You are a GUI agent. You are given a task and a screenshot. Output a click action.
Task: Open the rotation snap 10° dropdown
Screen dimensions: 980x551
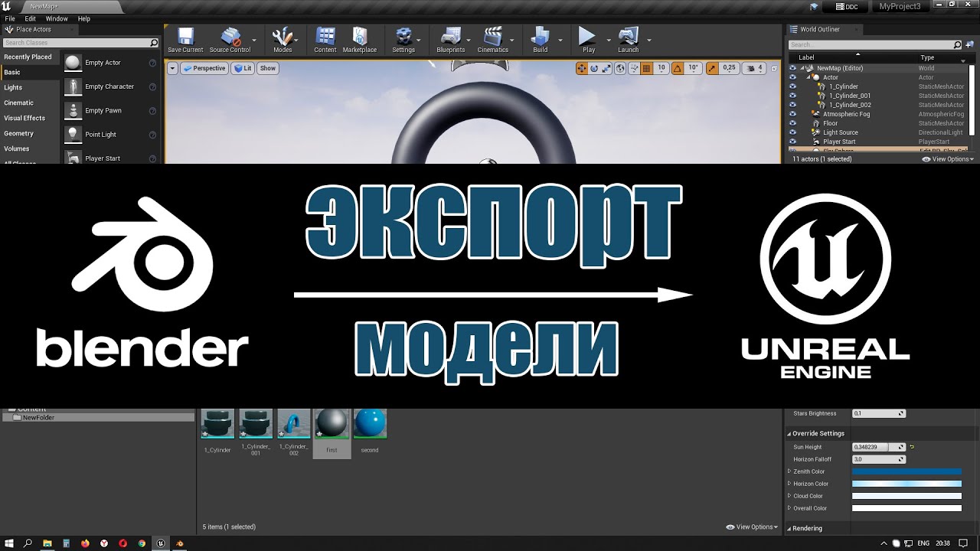pos(694,68)
